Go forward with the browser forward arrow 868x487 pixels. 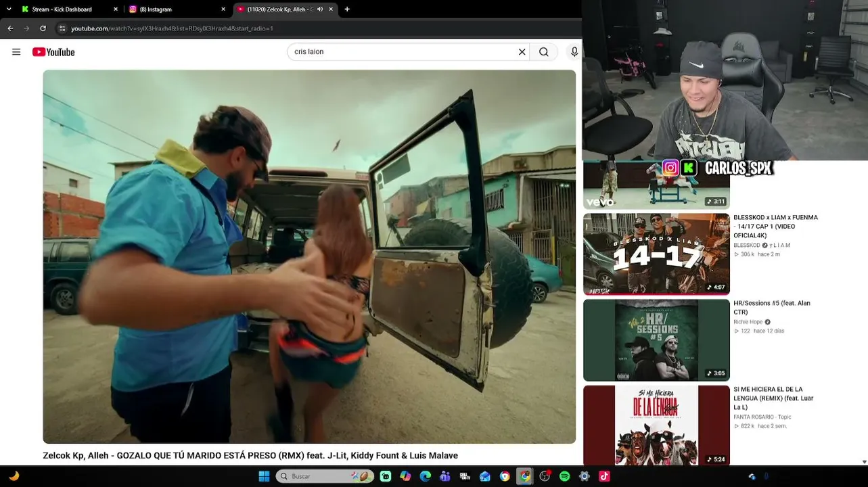click(x=26, y=28)
